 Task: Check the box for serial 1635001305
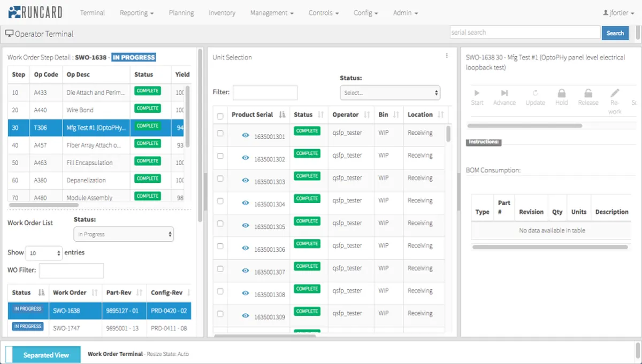pos(220,223)
